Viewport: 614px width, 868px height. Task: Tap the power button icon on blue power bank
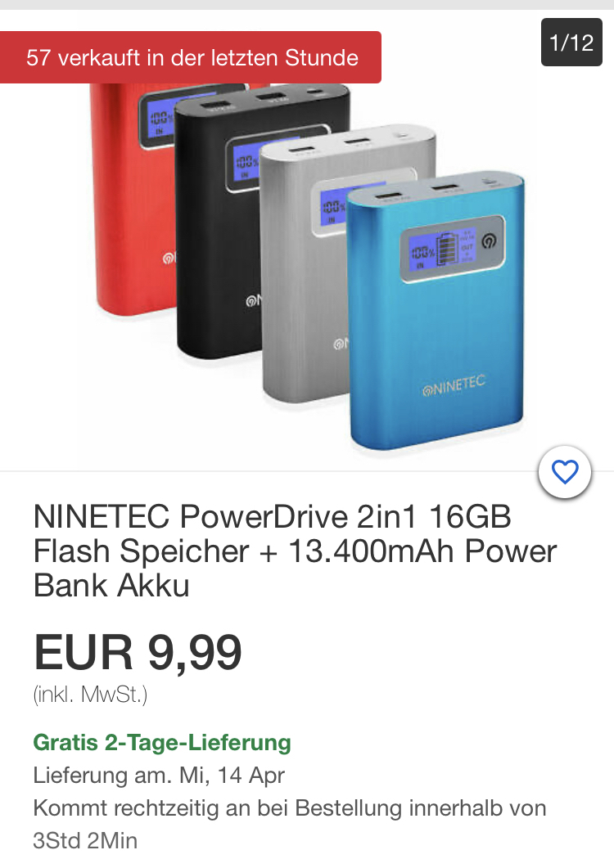point(489,242)
